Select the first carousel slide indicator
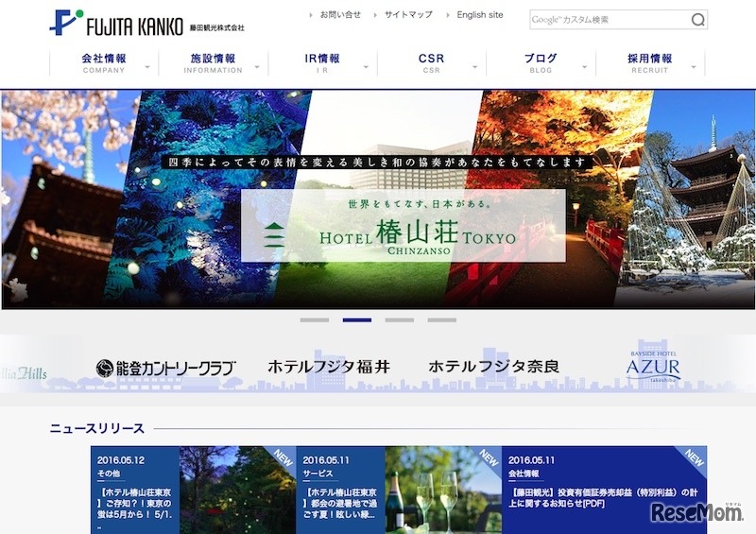This screenshot has height=534, width=756. pyautogui.click(x=315, y=319)
